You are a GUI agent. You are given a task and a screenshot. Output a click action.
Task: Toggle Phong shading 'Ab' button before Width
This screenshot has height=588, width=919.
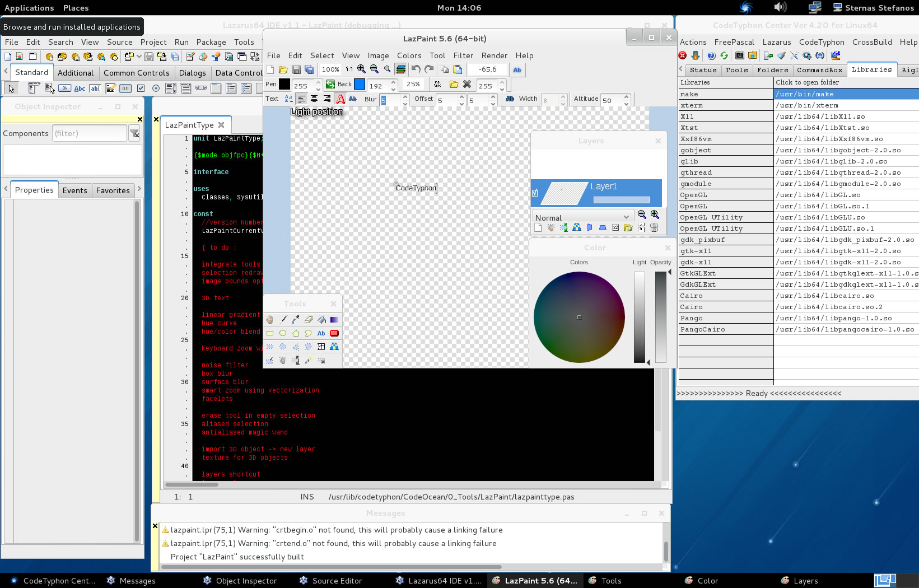pyautogui.click(x=510, y=99)
